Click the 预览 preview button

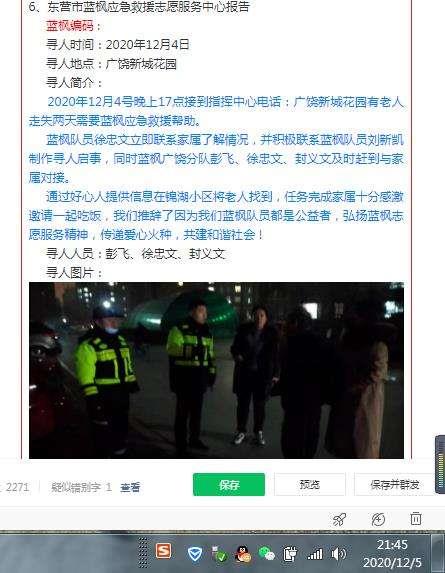pos(309,484)
